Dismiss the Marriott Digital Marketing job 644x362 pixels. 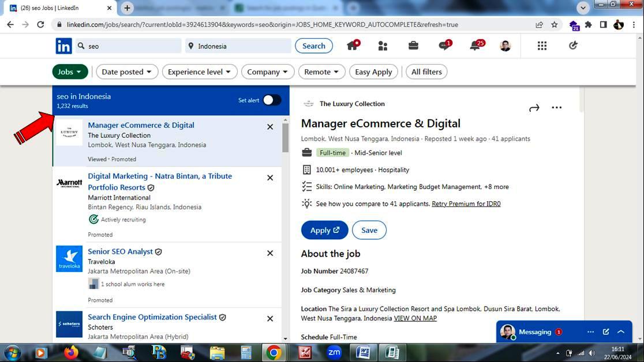click(x=270, y=178)
